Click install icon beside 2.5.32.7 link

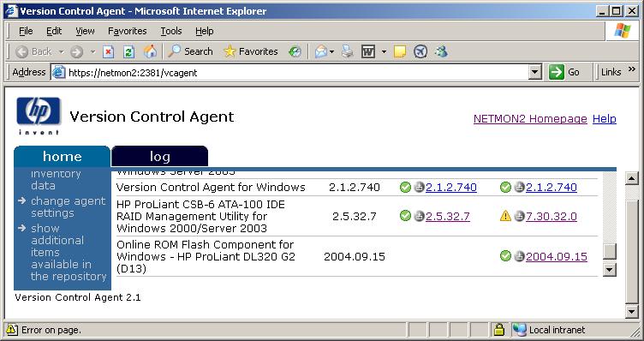point(419,216)
